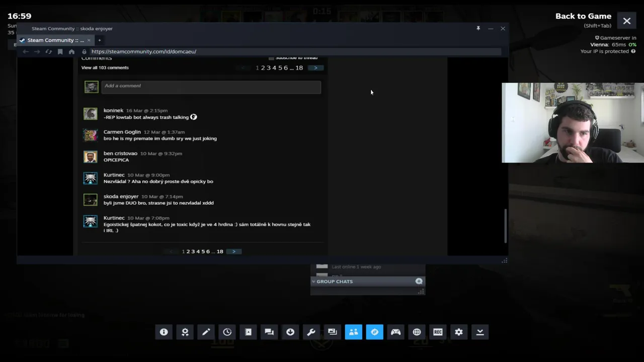Open the clock timer icon in the overlay toolbar
Viewport: 644px width, 362px height.
pos(227,332)
